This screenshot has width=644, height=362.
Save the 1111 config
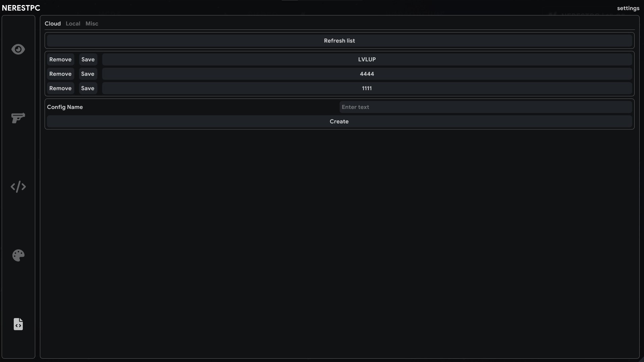click(88, 88)
